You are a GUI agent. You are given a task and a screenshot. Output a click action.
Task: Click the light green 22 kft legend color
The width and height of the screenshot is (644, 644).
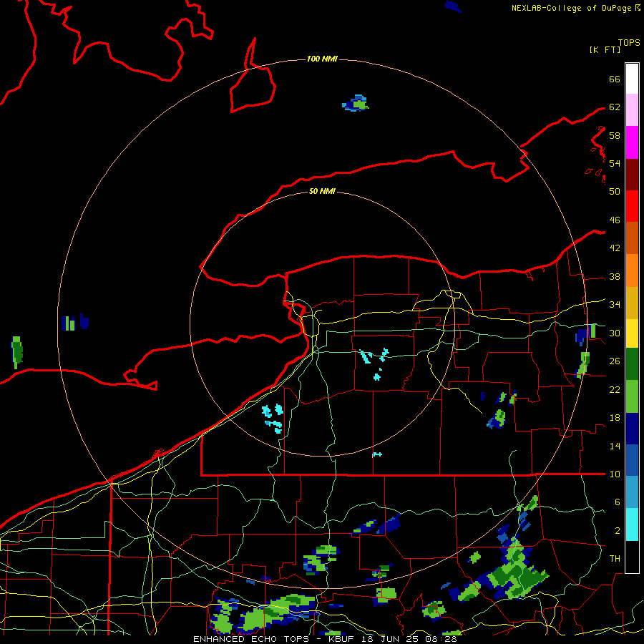[x=632, y=396]
